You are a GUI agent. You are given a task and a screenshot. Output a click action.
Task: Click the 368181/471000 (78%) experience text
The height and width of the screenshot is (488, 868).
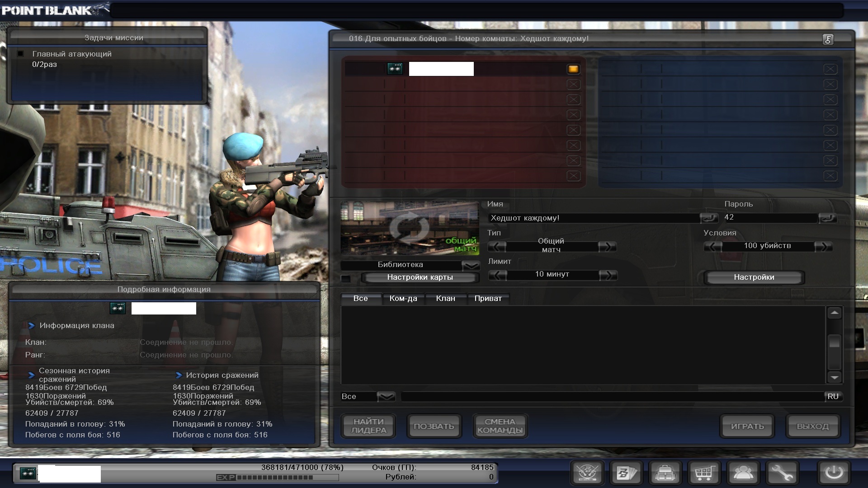(x=302, y=467)
